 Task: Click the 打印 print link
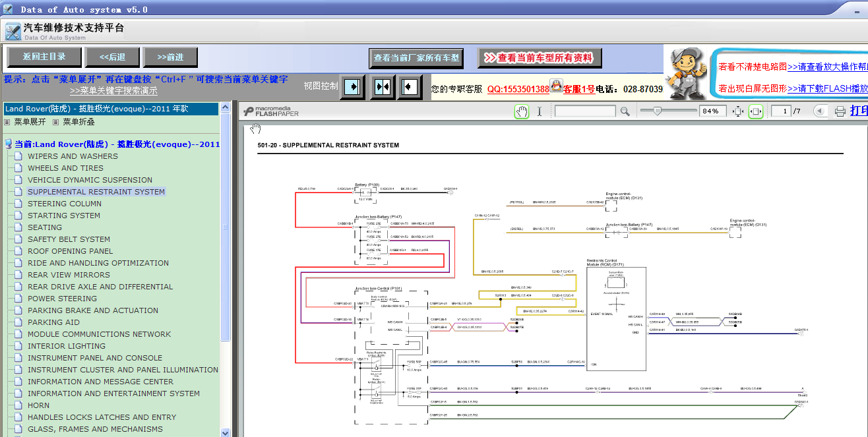pyautogui.click(x=859, y=111)
